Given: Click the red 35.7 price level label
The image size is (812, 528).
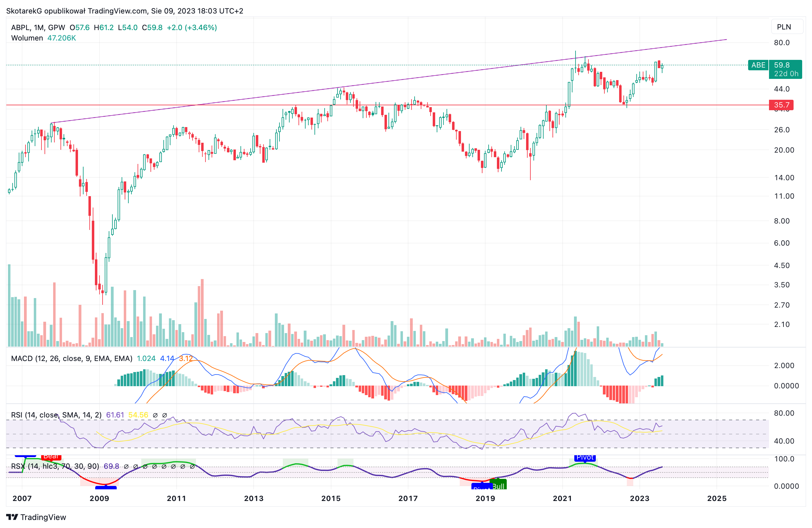Looking at the screenshot, I should point(781,105).
